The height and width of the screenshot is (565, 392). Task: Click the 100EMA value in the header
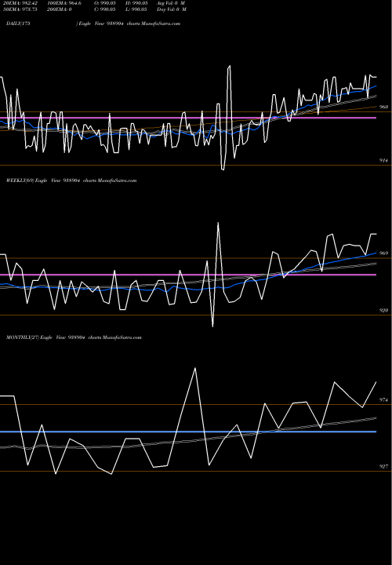click(x=64, y=3)
